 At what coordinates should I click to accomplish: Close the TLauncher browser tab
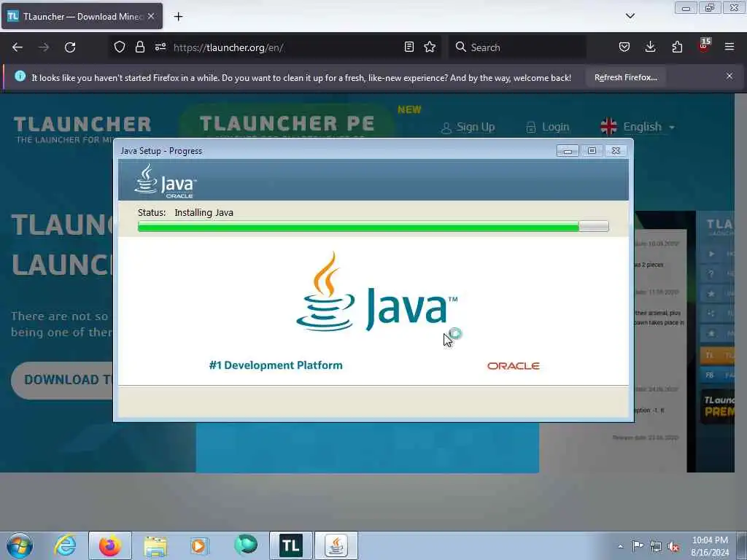point(151,16)
